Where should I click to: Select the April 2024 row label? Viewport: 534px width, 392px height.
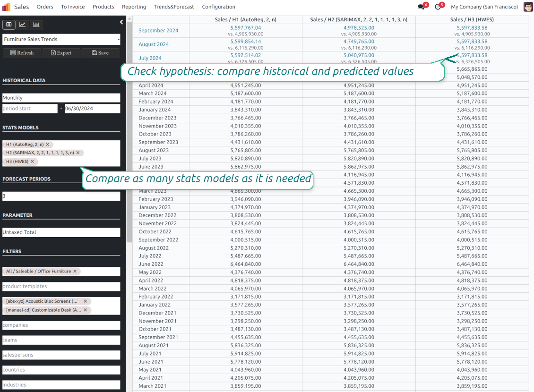[151, 85]
